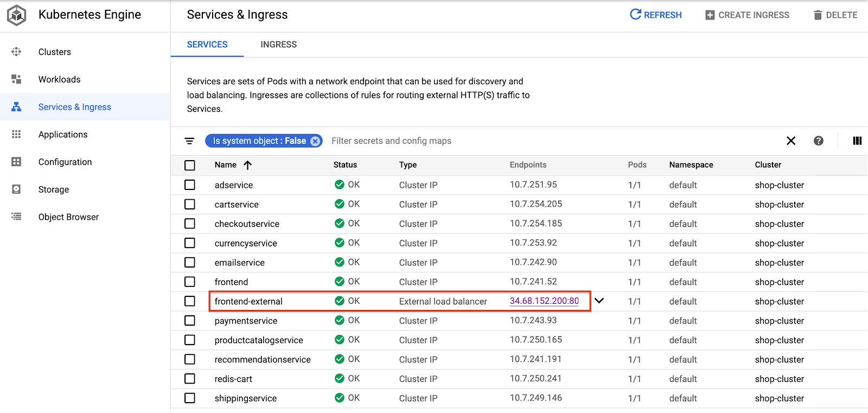This screenshot has width=868, height=413.
Task: Click the green OK status icon for redis-cart
Action: 340,378
